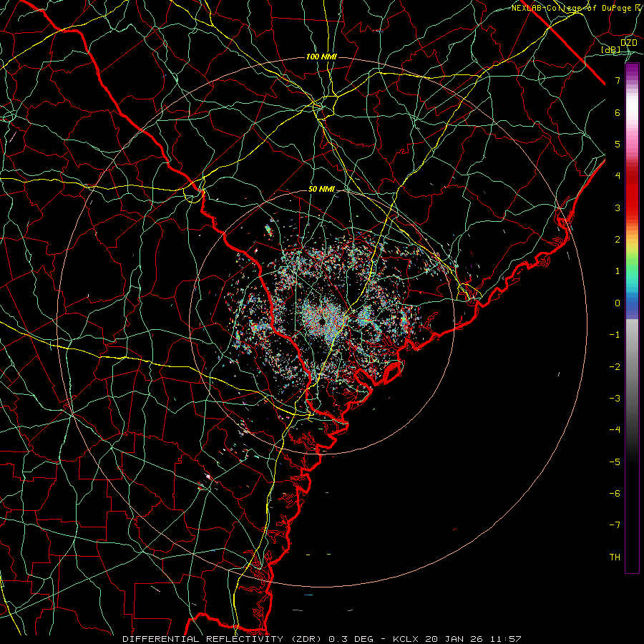Click the "7" value on the color scale

[618, 80]
